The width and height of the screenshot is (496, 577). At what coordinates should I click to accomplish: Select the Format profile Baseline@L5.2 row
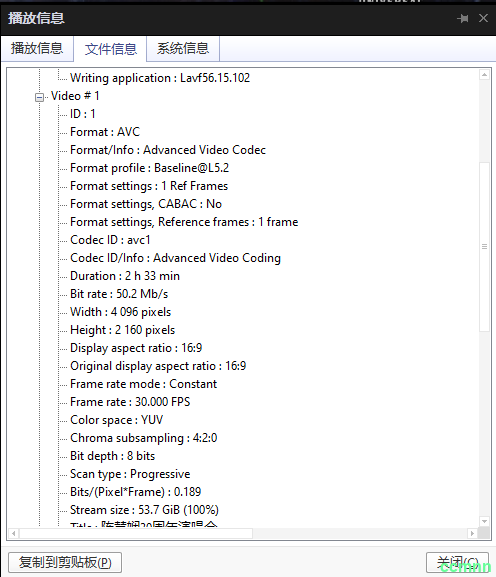149,168
